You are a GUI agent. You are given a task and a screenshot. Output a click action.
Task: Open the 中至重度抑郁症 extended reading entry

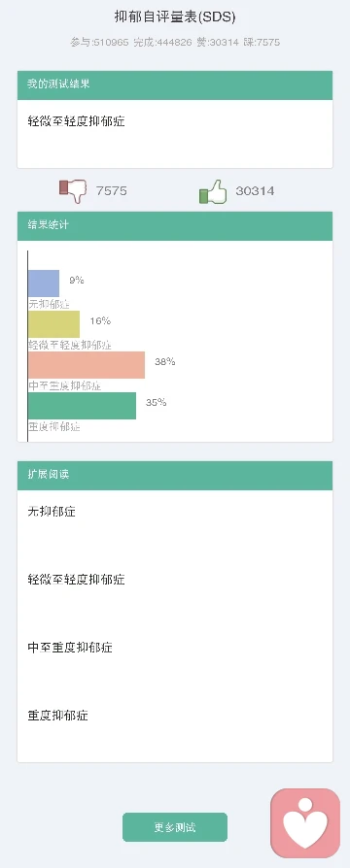point(70,648)
